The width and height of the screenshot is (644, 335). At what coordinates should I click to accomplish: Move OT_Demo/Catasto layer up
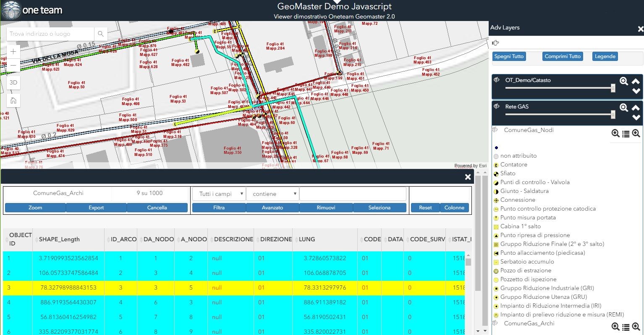[636, 81]
